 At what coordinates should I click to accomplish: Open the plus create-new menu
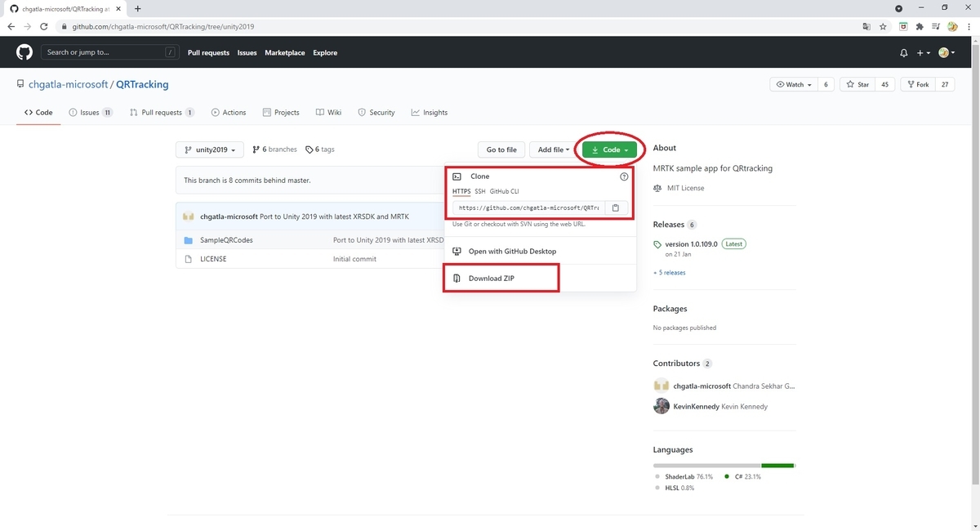point(924,53)
